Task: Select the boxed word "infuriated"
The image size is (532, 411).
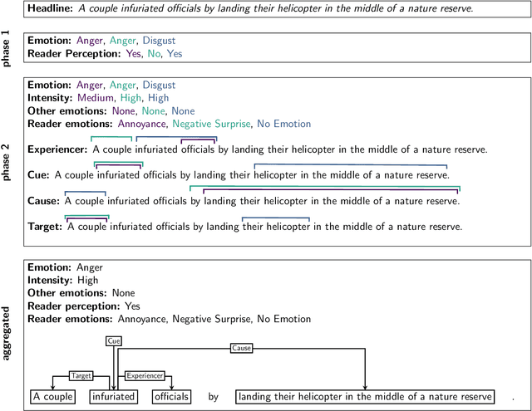Action: point(114,397)
